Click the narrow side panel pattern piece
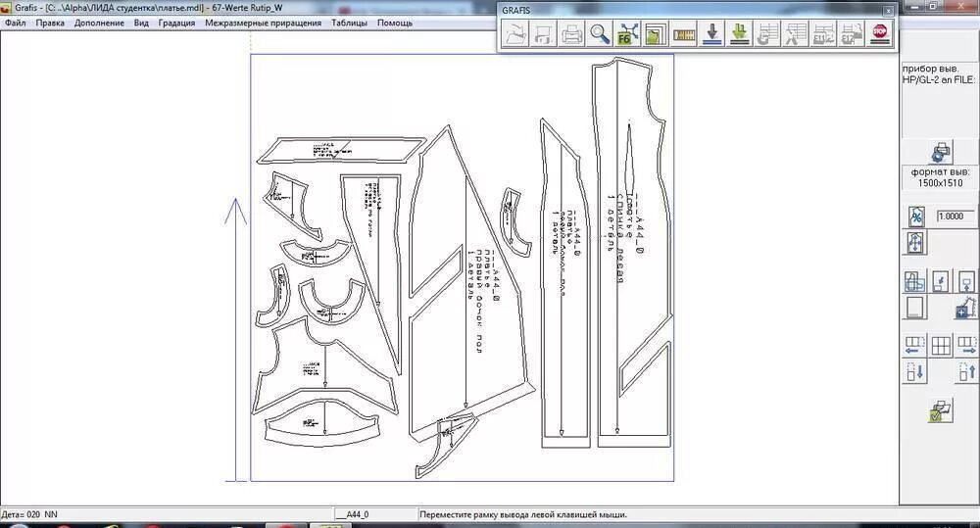 click(x=564, y=281)
